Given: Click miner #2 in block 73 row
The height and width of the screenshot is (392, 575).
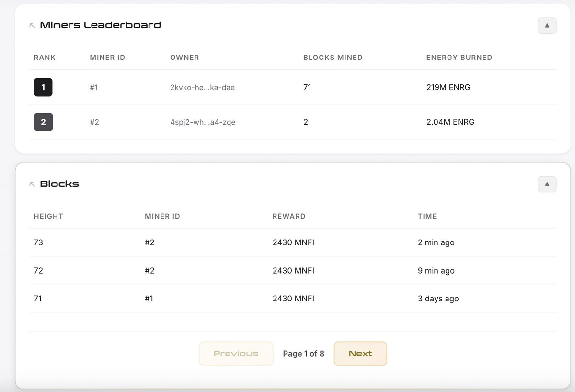Looking at the screenshot, I should point(149,242).
